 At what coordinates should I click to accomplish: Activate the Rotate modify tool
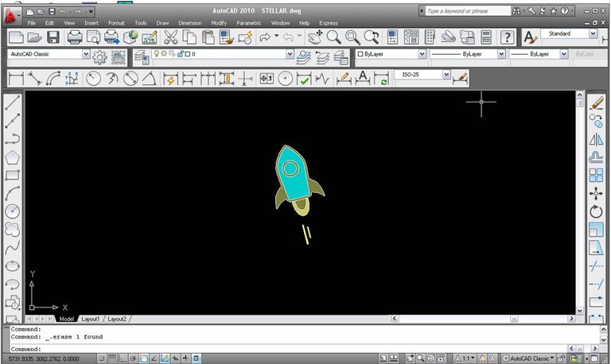(x=596, y=211)
